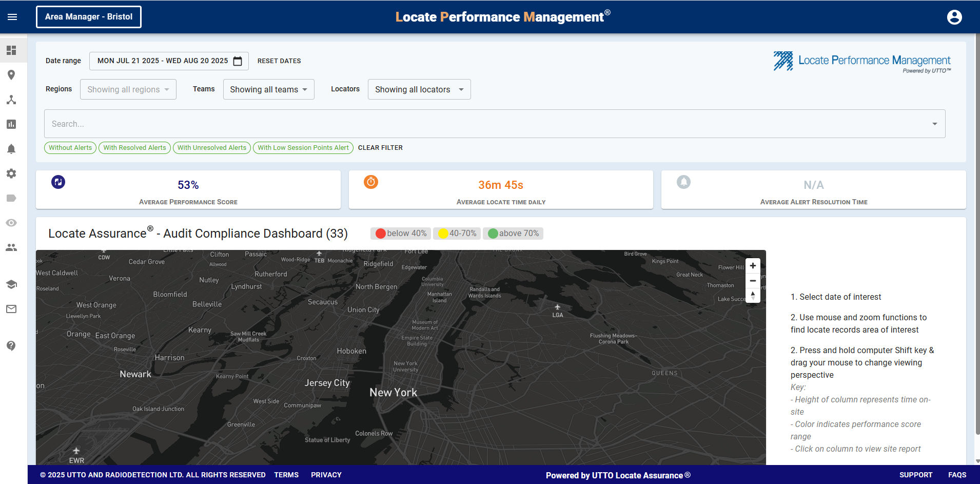Click the N/A alert resolution time value
The image size is (980, 484).
(x=814, y=185)
